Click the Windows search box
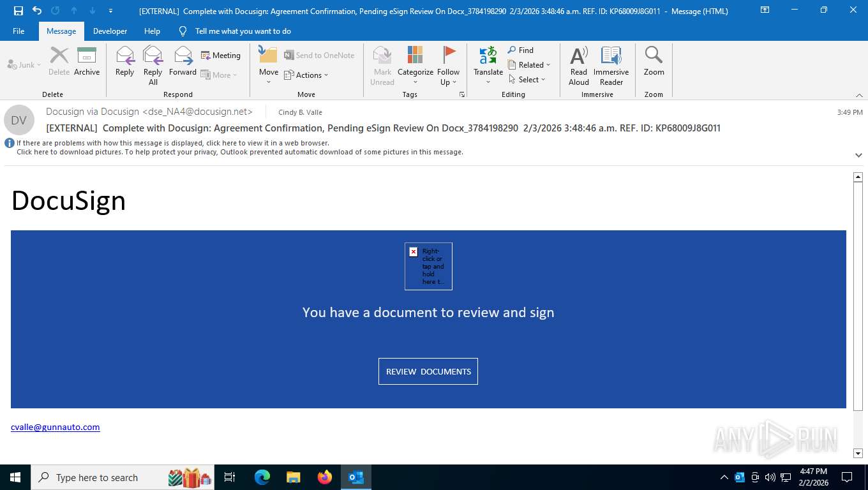The image size is (868, 490). [123, 477]
